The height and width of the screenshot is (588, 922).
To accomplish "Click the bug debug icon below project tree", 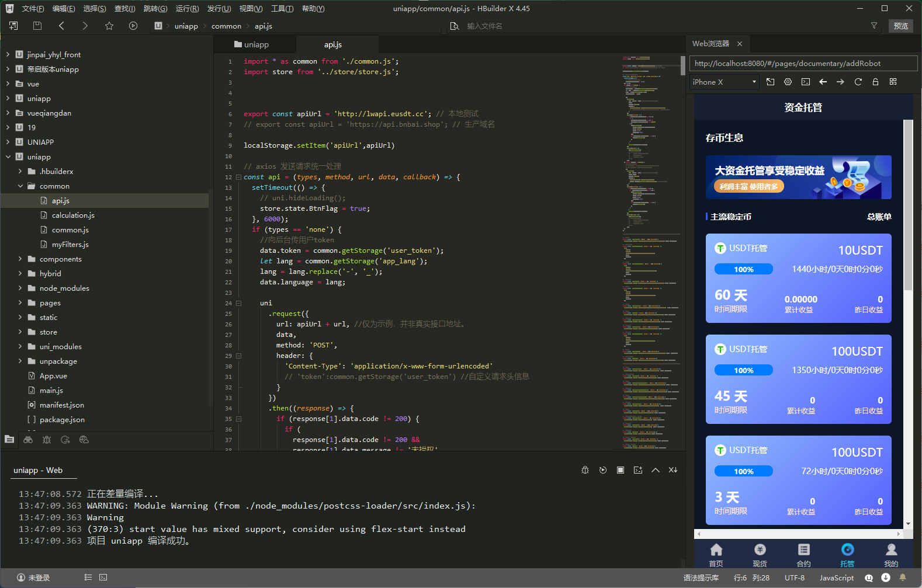I will [47, 440].
